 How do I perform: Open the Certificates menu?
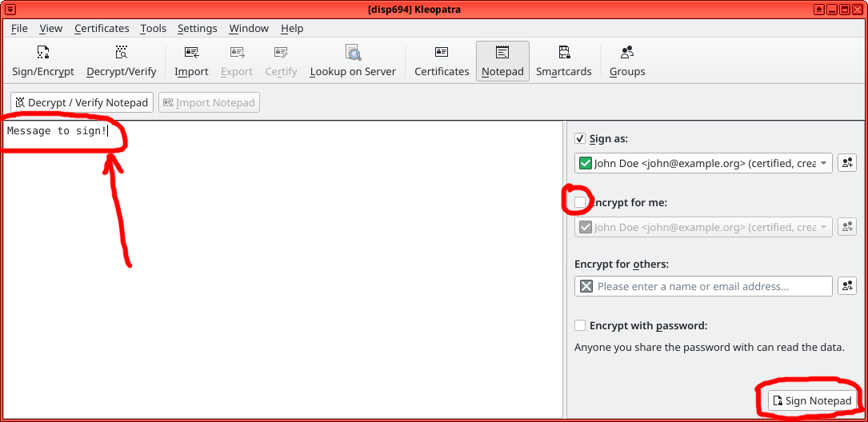point(102,28)
